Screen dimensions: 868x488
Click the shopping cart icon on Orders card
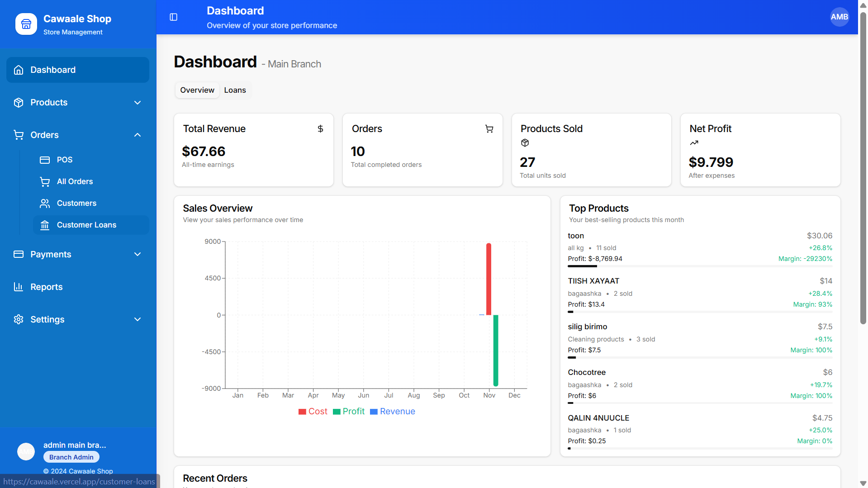(489, 129)
